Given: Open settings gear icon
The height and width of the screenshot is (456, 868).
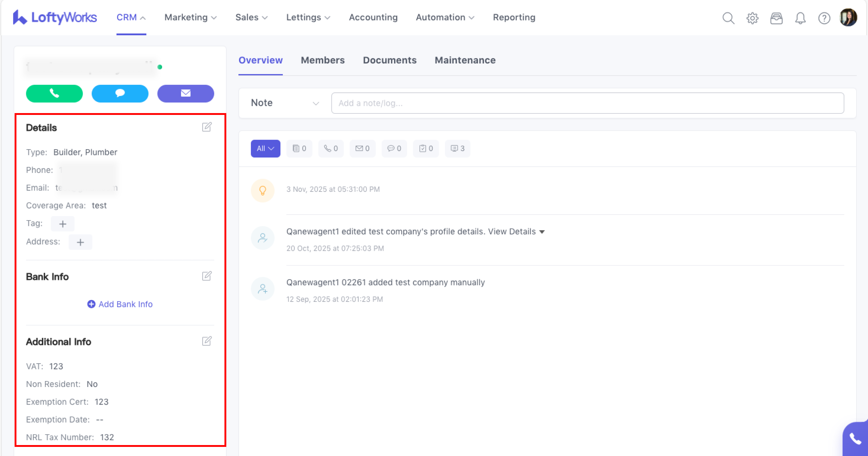Looking at the screenshot, I should click(752, 18).
